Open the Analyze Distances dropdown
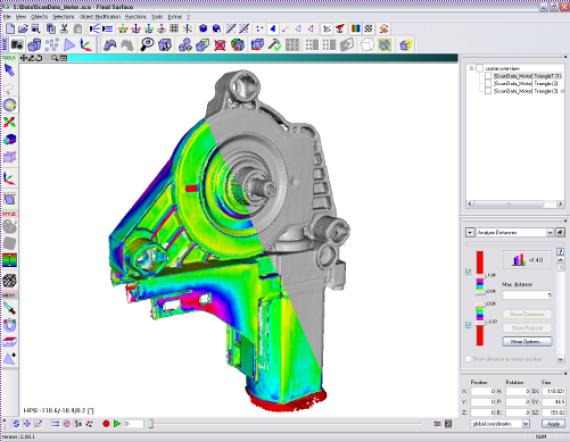Image resolution: width=570 pixels, height=442 pixels. [x=550, y=232]
